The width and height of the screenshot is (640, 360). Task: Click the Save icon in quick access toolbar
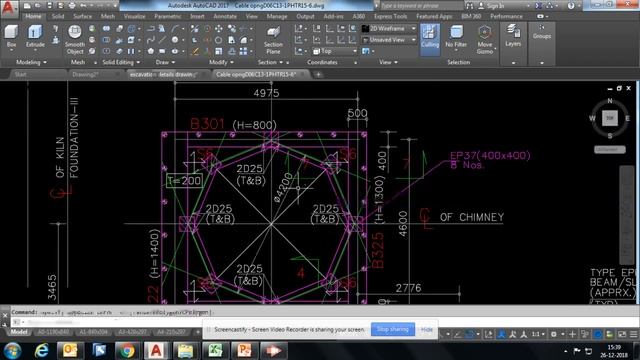50,6
